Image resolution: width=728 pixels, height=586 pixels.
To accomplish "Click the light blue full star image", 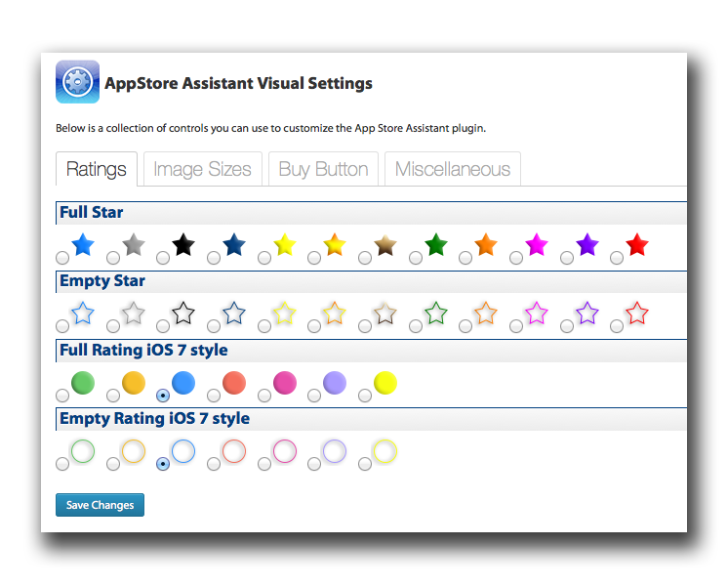I will (83, 244).
